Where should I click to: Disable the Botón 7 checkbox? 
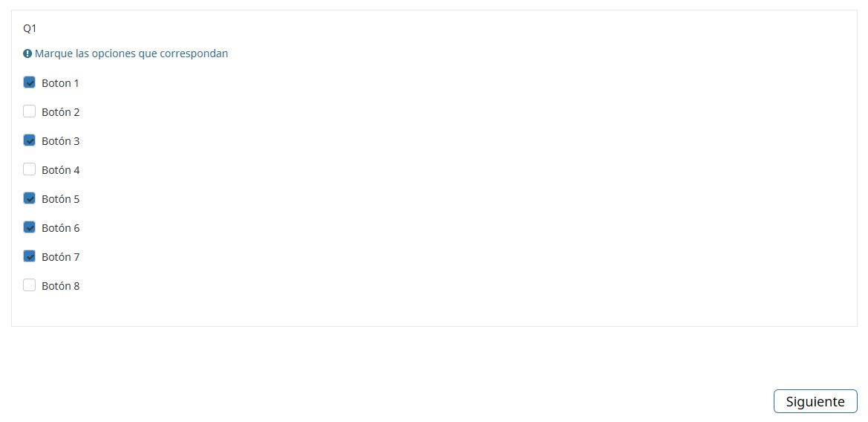pyautogui.click(x=30, y=256)
